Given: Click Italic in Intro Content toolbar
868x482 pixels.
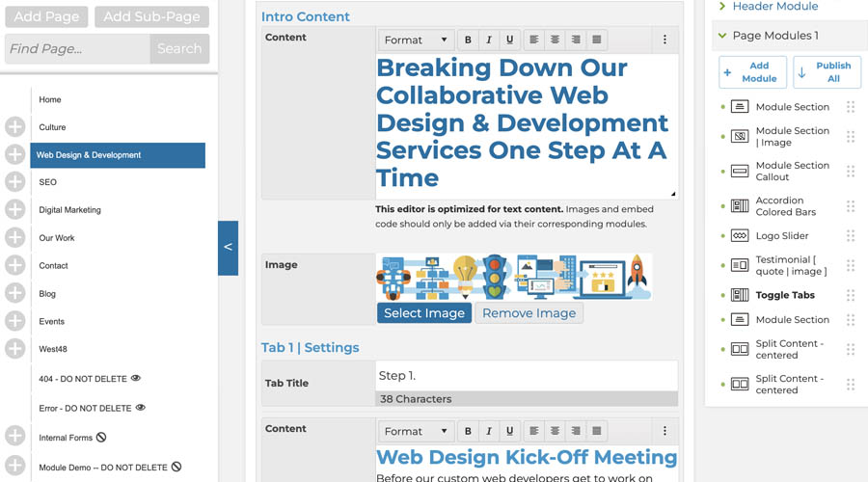Looking at the screenshot, I should pyautogui.click(x=489, y=40).
